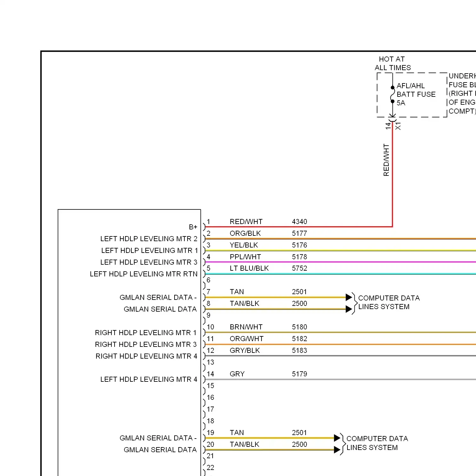Select wire label YEL/BLK
Image resolution: width=476 pixels, height=476 pixels.
click(x=244, y=245)
